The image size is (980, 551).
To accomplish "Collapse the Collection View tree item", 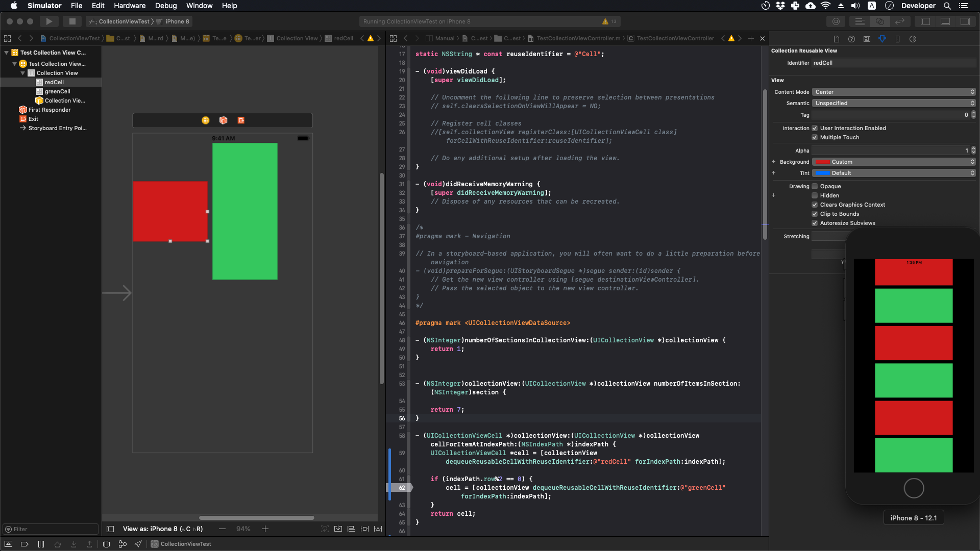I will pos(23,73).
